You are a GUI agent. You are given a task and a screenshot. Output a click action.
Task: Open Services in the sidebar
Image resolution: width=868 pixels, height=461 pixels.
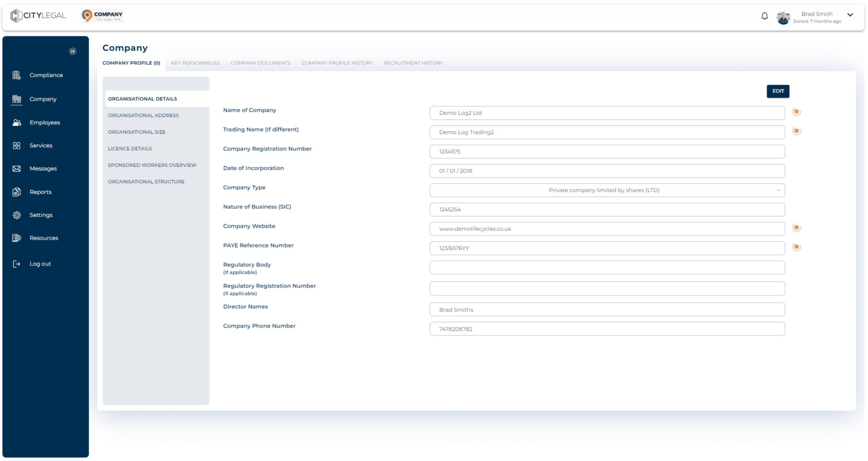coord(41,145)
